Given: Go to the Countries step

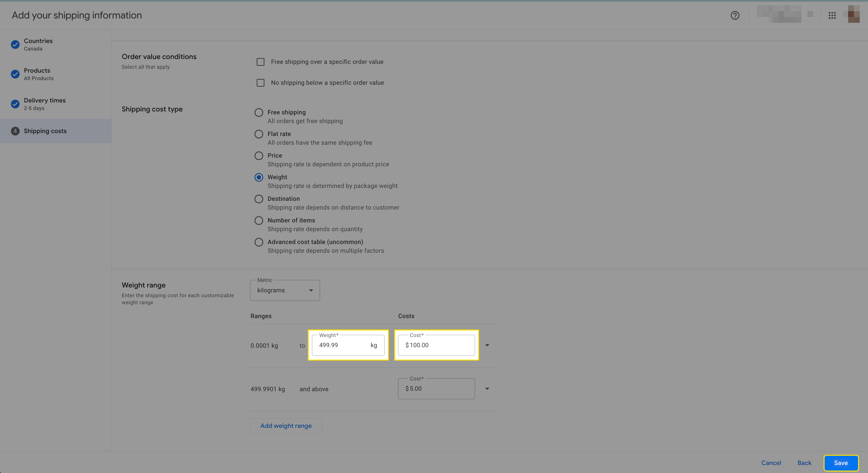Looking at the screenshot, I should (x=56, y=44).
